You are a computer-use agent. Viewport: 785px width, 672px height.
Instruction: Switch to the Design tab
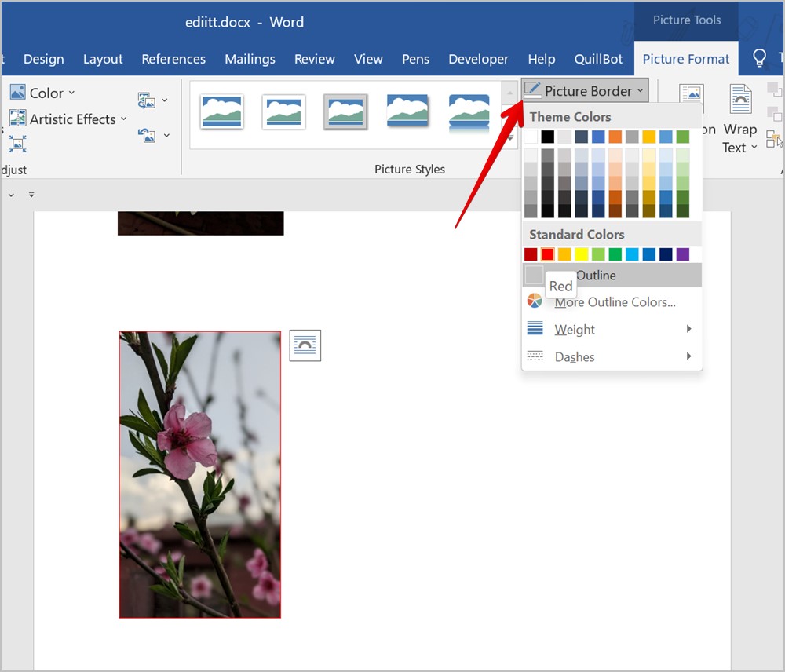[x=43, y=59]
